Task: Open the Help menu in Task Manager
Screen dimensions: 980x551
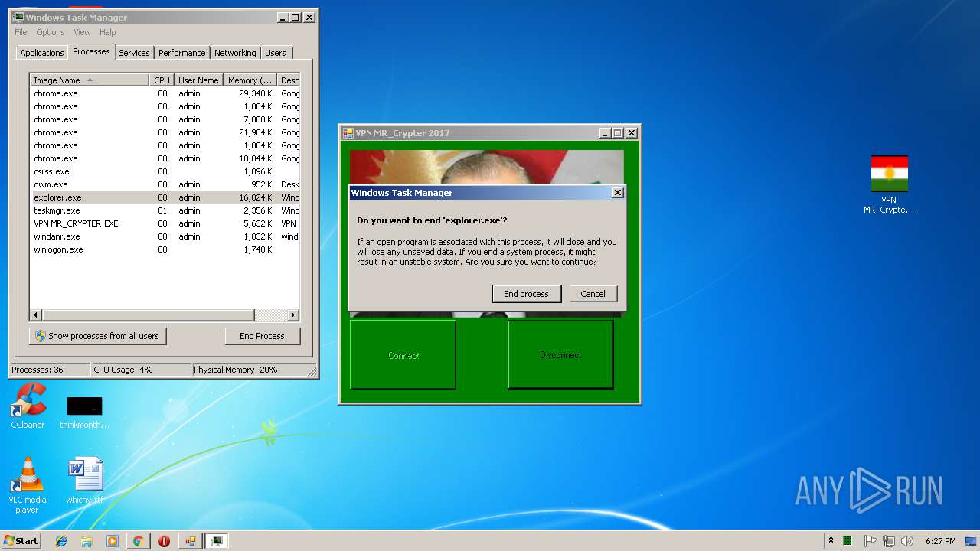Action: click(x=108, y=32)
